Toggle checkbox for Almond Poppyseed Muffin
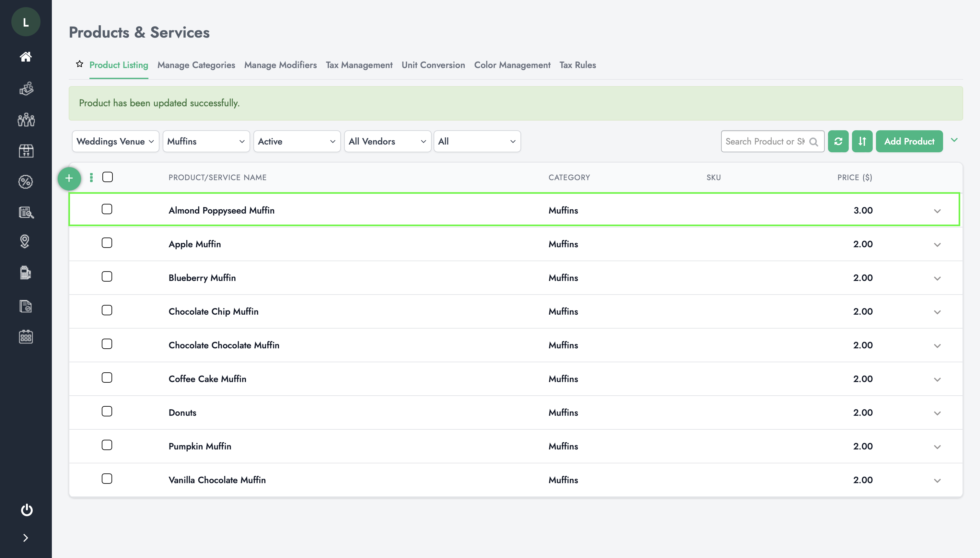This screenshot has width=980, height=558. [107, 209]
